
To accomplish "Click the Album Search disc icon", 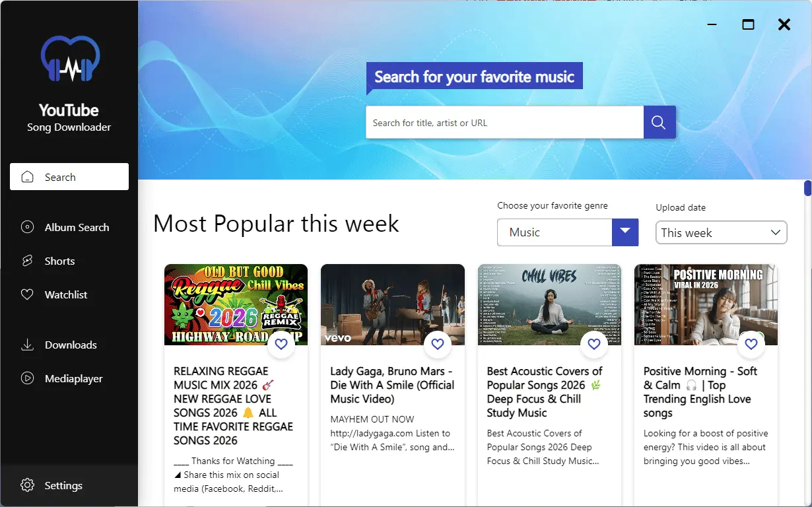I will click(x=27, y=227).
